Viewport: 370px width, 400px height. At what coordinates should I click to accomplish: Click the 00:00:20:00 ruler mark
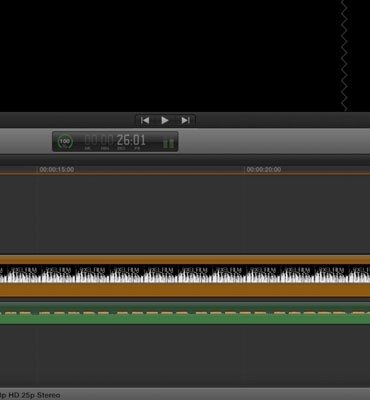[264, 170]
